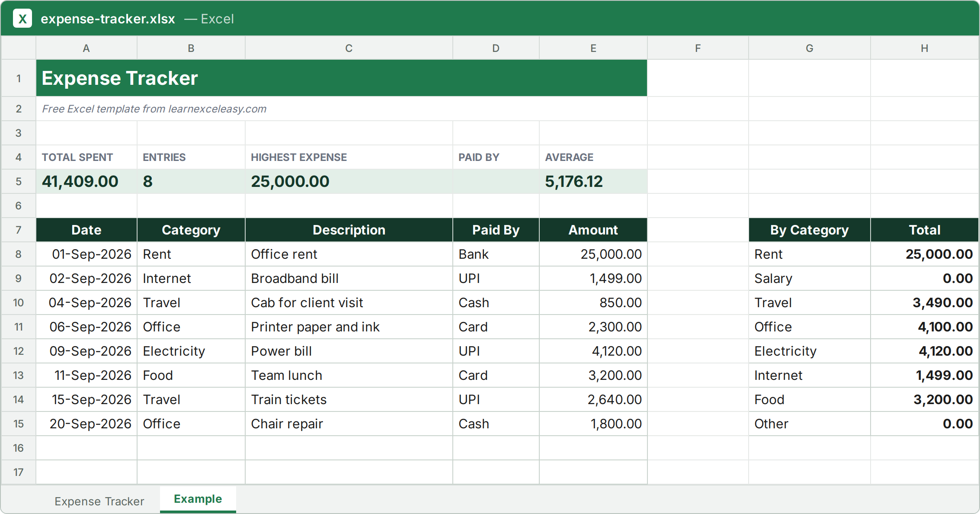Click the expense-tracker.xlsx file name in title bar

pyautogui.click(x=108, y=19)
